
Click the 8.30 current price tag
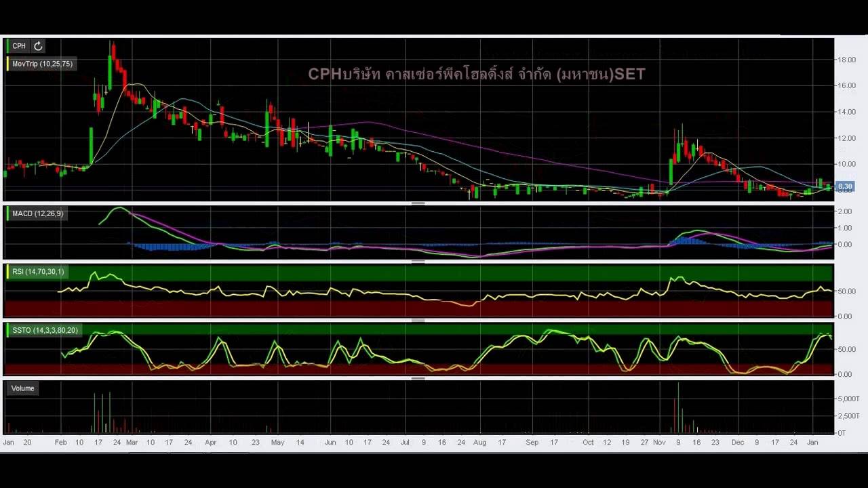tap(845, 186)
